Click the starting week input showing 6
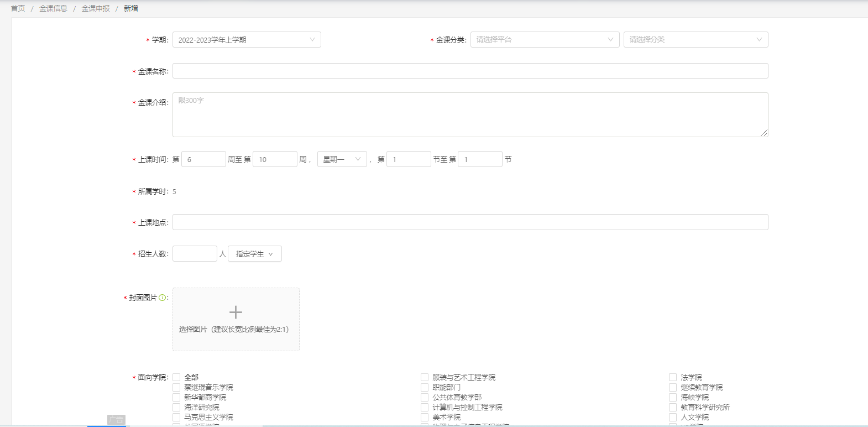 pos(203,159)
